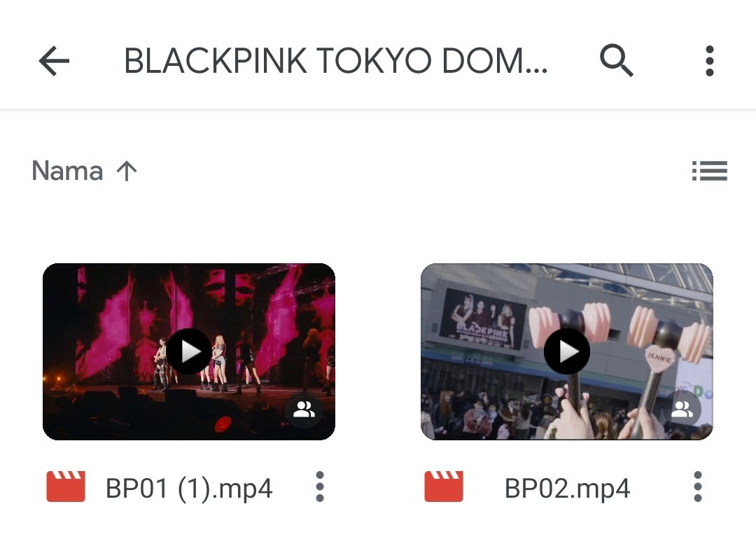
Task: Open the folder overflow menu in header
Action: pos(709,61)
